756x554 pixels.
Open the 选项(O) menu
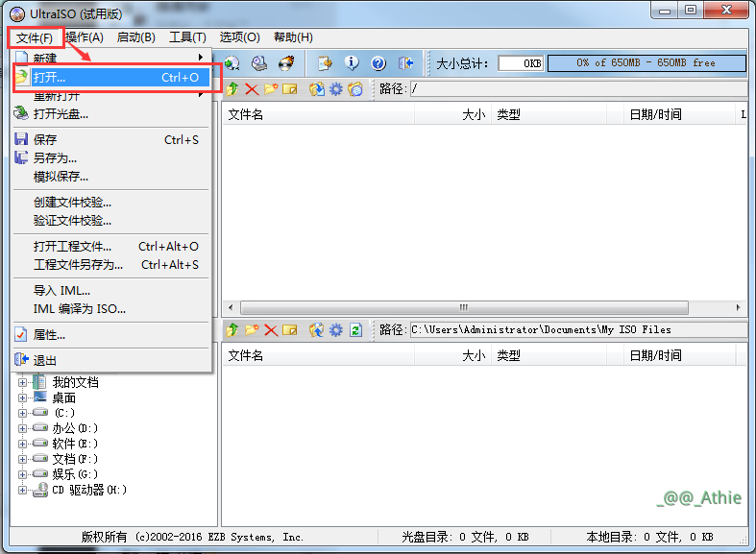point(239,37)
